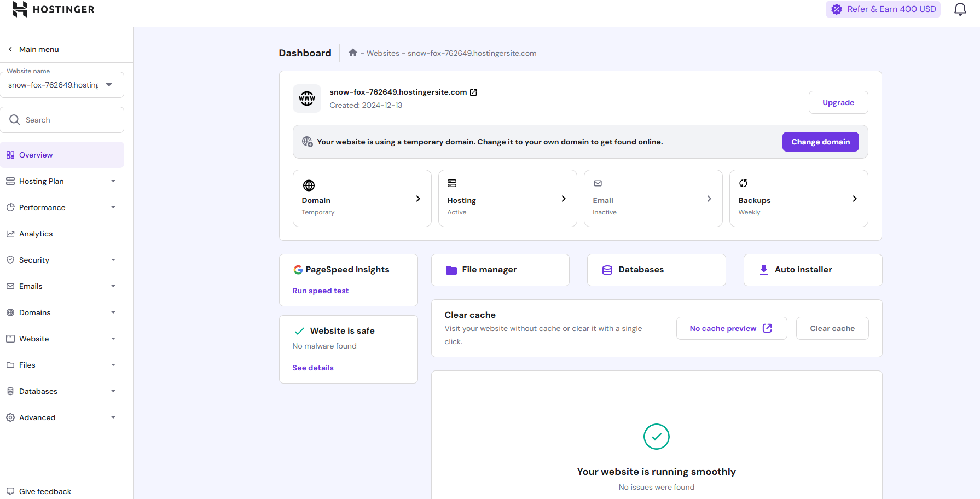Viewport: 980px width, 499px height.
Task: Click the File manager folder icon
Action: [x=451, y=270]
